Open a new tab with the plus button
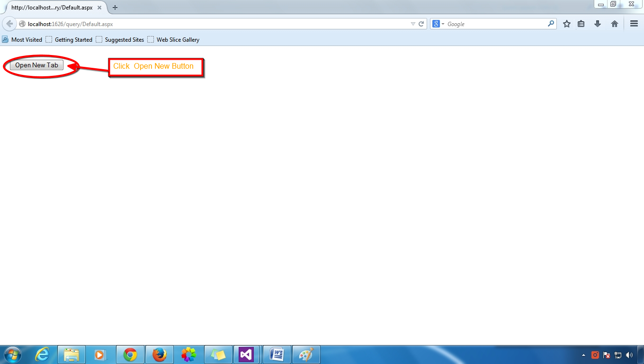The height and width of the screenshot is (364, 644). (x=115, y=8)
